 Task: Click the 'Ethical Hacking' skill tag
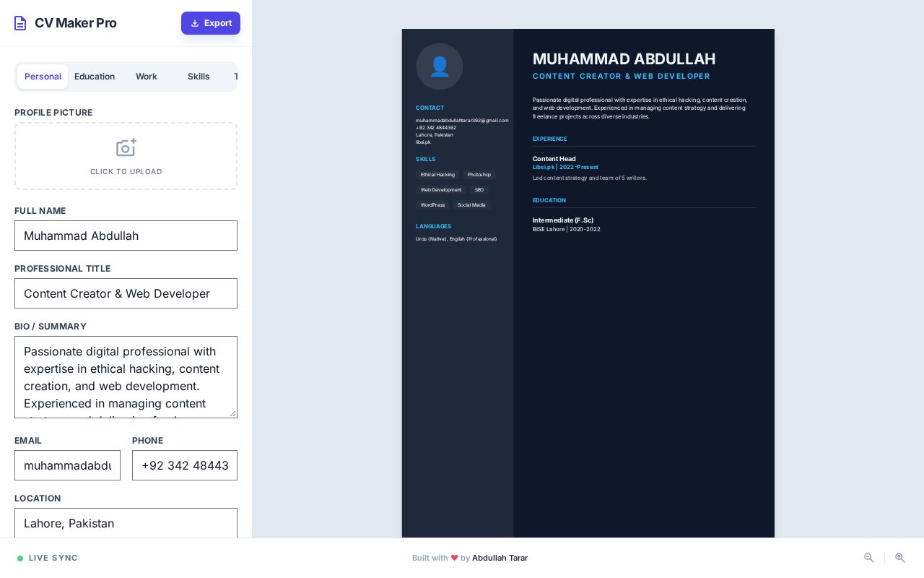tap(437, 175)
